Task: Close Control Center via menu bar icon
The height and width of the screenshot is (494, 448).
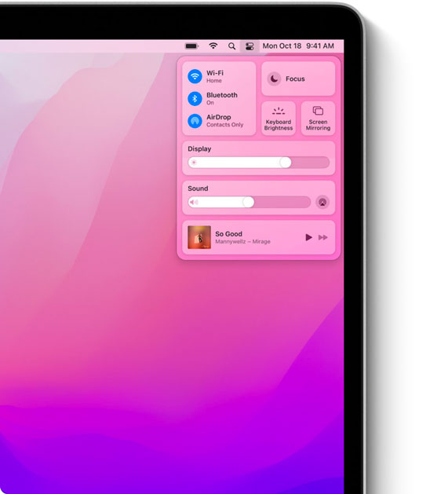Action: click(249, 46)
